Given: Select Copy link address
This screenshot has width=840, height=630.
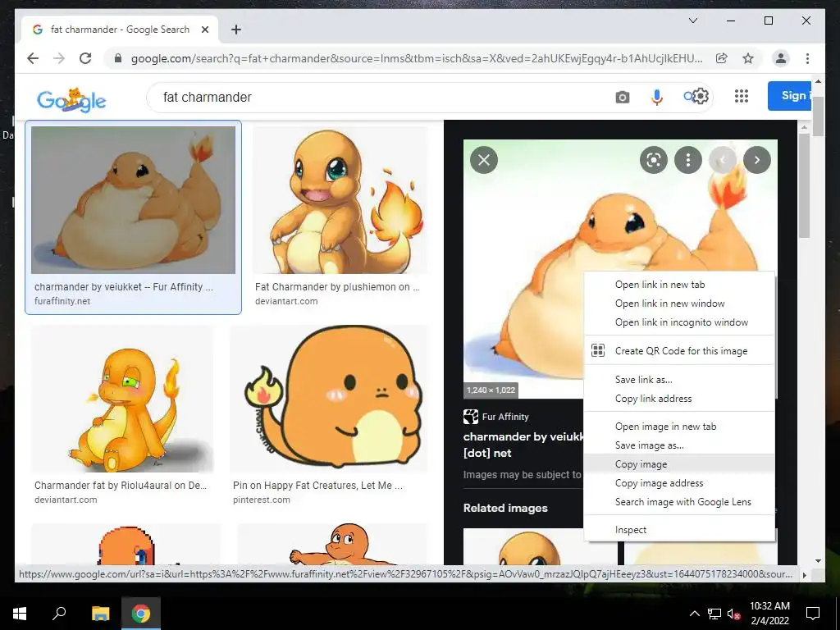Looking at the screenshot, I should coord(679,399).
